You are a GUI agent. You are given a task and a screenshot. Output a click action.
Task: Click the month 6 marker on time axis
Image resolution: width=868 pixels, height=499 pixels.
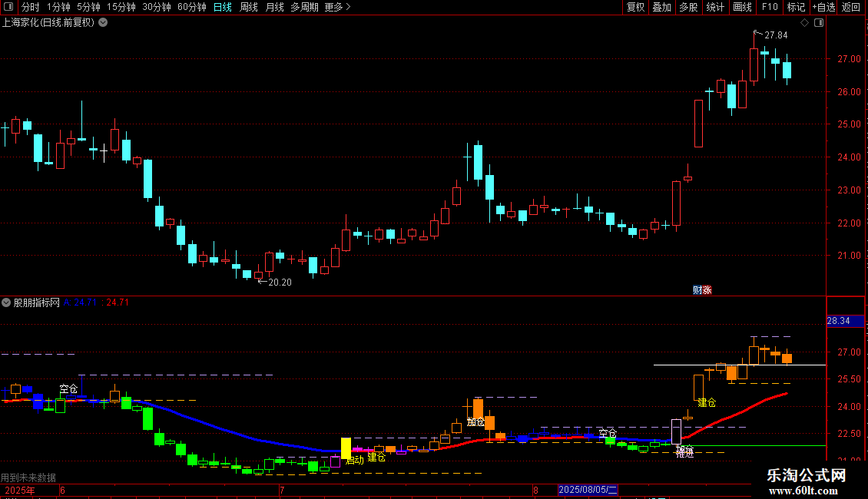62,490
